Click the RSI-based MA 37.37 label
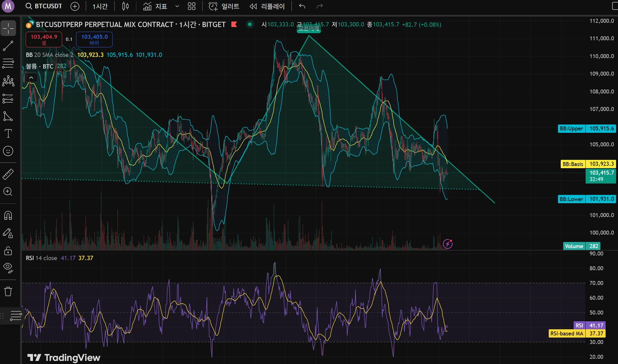 [x=578, y=333]
